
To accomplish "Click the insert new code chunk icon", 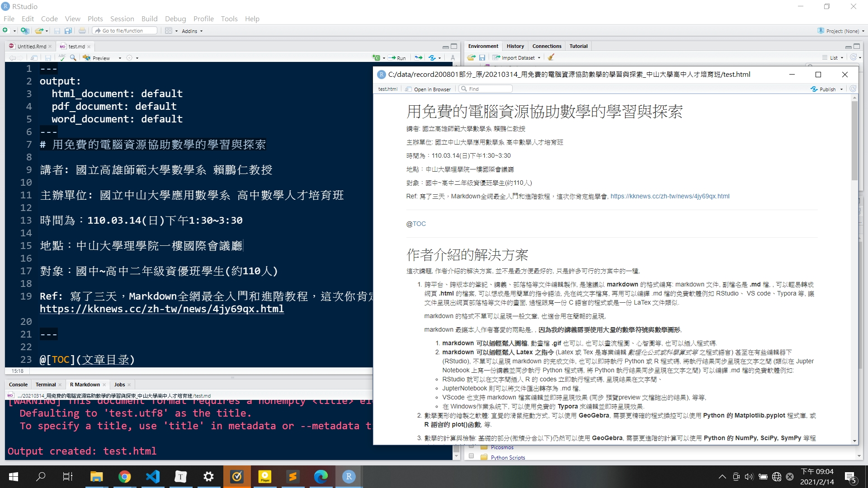I will coord(376,57).
